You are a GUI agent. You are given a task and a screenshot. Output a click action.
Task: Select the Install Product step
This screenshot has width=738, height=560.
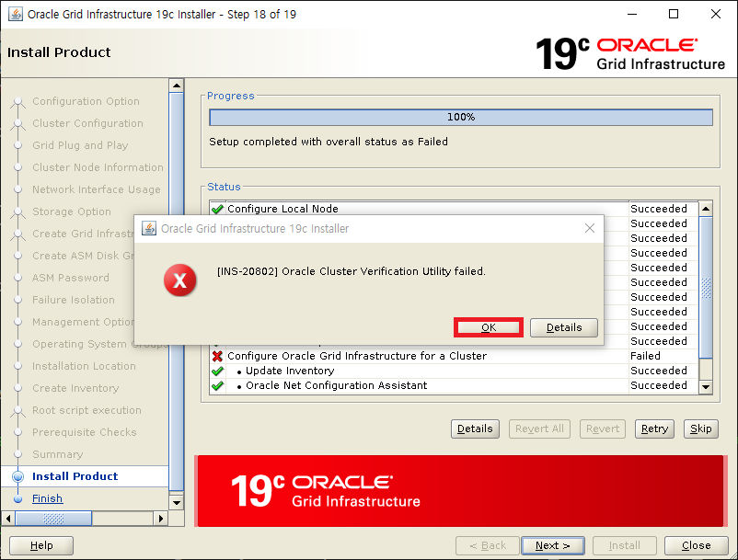click(x=75, y=476)
